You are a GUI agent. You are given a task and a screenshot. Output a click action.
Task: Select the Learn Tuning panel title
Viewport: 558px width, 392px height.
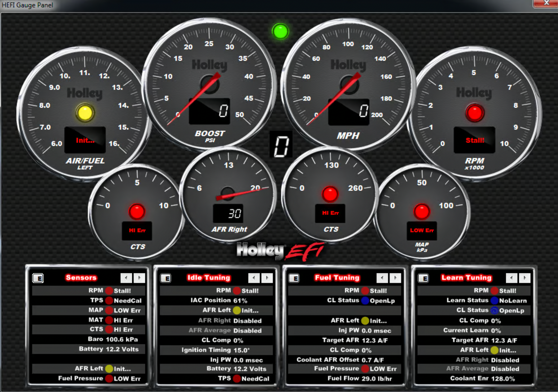pos(467,278)
